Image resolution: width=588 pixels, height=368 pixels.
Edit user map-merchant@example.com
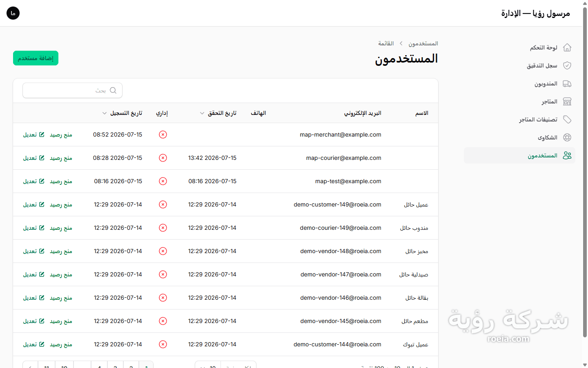point(33,135)
